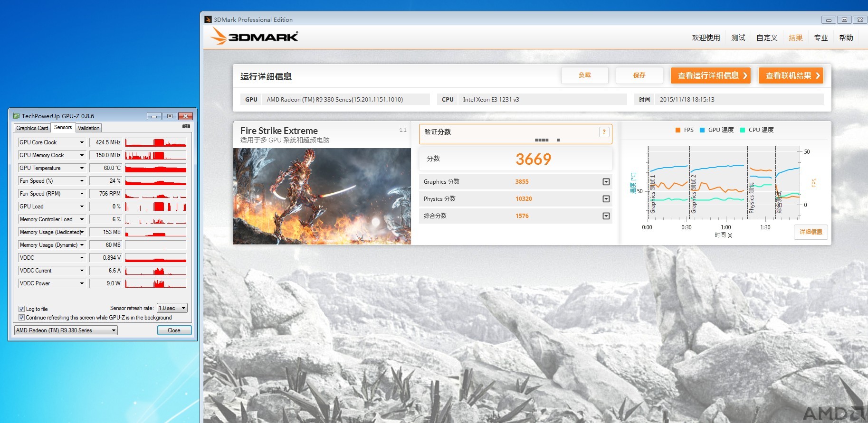Click the Fire Strike Extreme thumbnail image
Viewport: 868px width, 423px height.
pyautogui.click(x=322, y=197)
